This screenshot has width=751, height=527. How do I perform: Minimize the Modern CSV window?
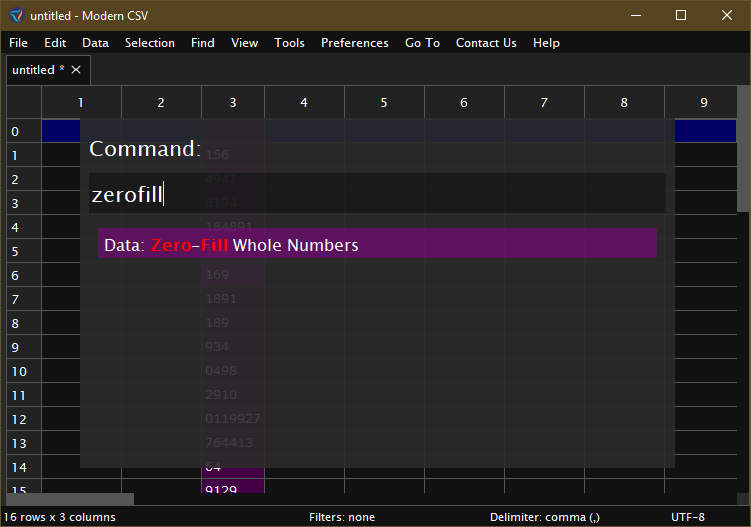click(636, 15)
